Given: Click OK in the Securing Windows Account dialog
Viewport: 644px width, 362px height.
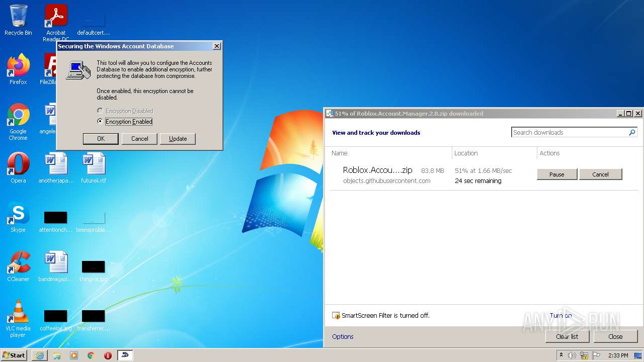Looking at the screenshot, I should (x=101, y=139).
